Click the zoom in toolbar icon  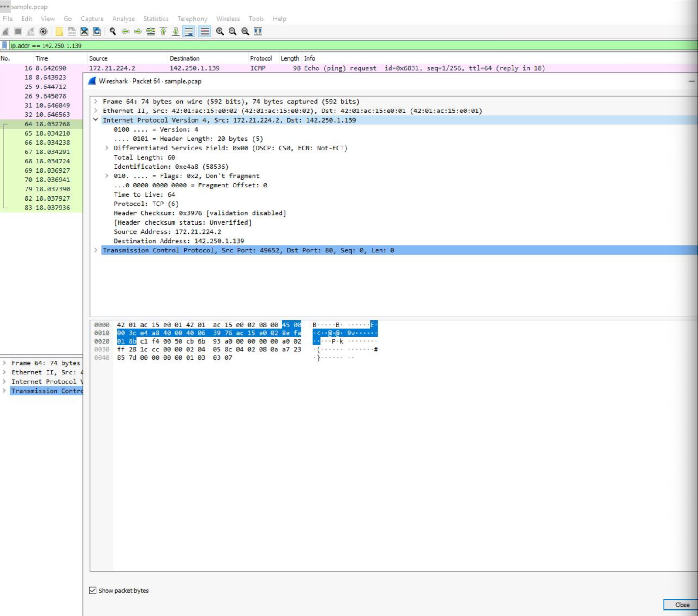(220, 31)
